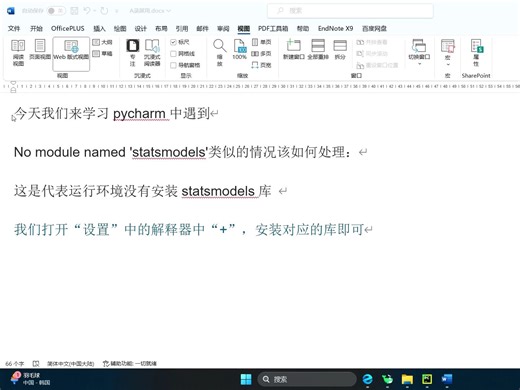Open SharePoint Properties (属性)

[x=476, y=53]
